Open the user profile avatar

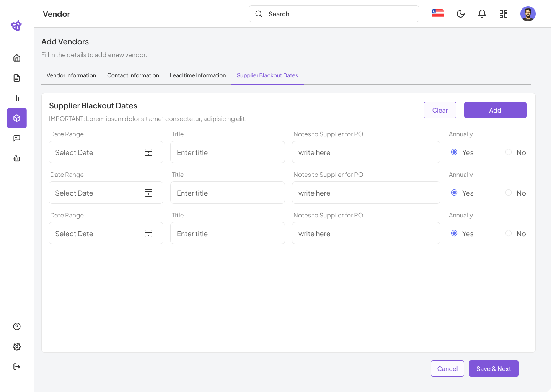[x=528, y=14]
